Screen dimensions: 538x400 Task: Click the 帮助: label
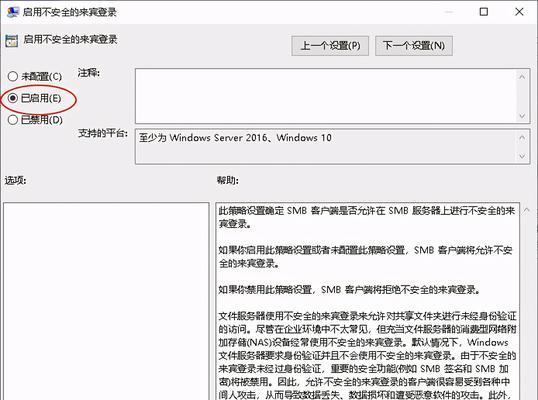tap(227, 180)
